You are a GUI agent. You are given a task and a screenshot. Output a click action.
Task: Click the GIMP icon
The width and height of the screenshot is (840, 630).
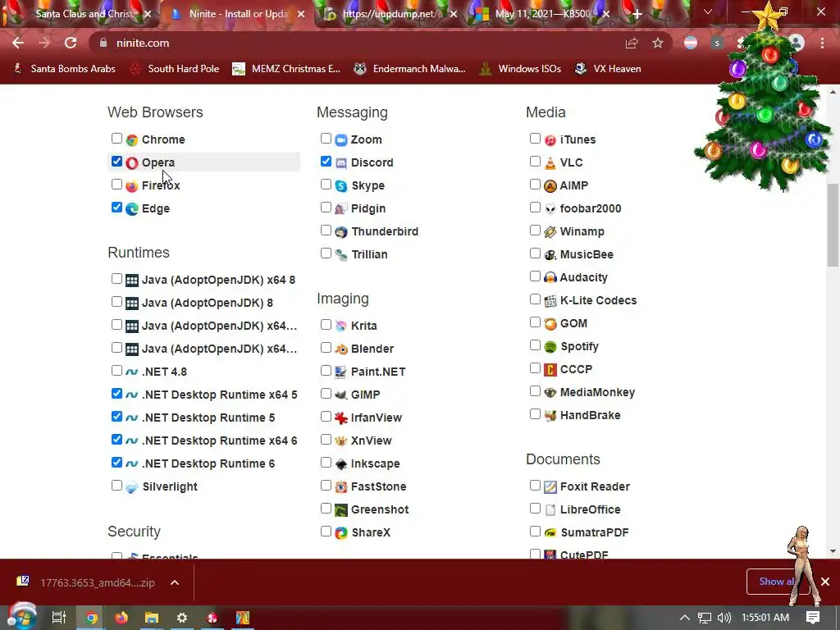tap(341, 395)
